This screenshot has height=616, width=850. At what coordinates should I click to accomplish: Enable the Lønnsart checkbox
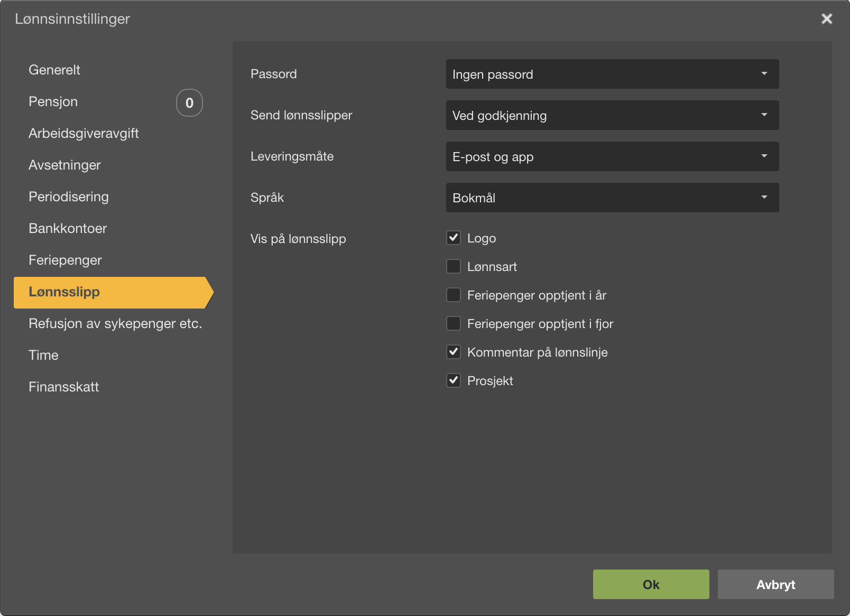point(454,266)
